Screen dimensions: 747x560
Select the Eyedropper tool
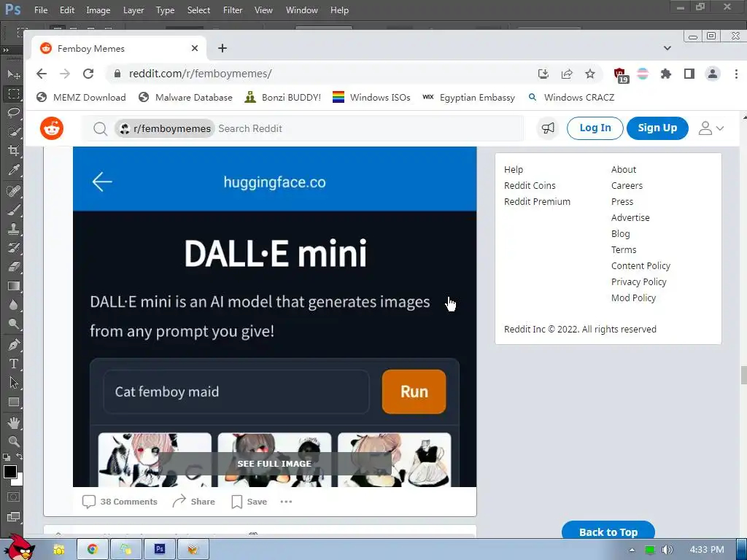(x=13, y=170)
